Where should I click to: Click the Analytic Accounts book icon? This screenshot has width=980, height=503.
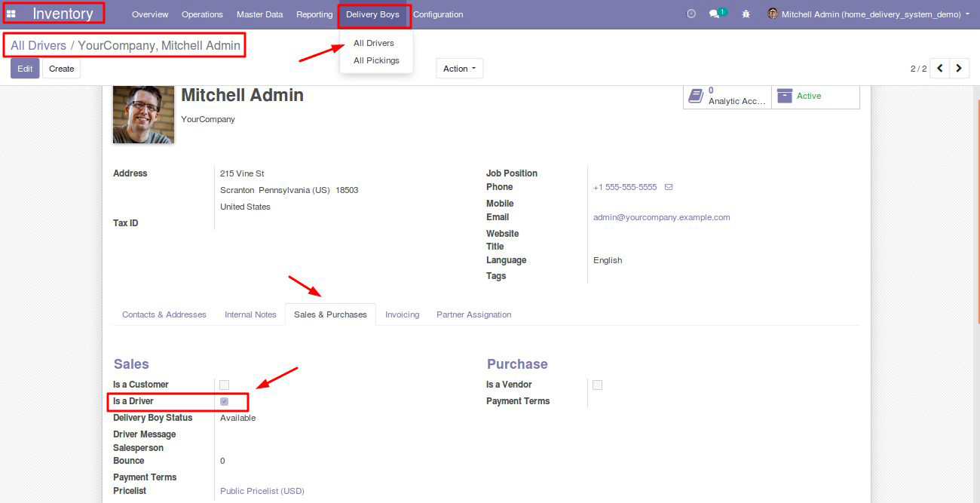697,96
